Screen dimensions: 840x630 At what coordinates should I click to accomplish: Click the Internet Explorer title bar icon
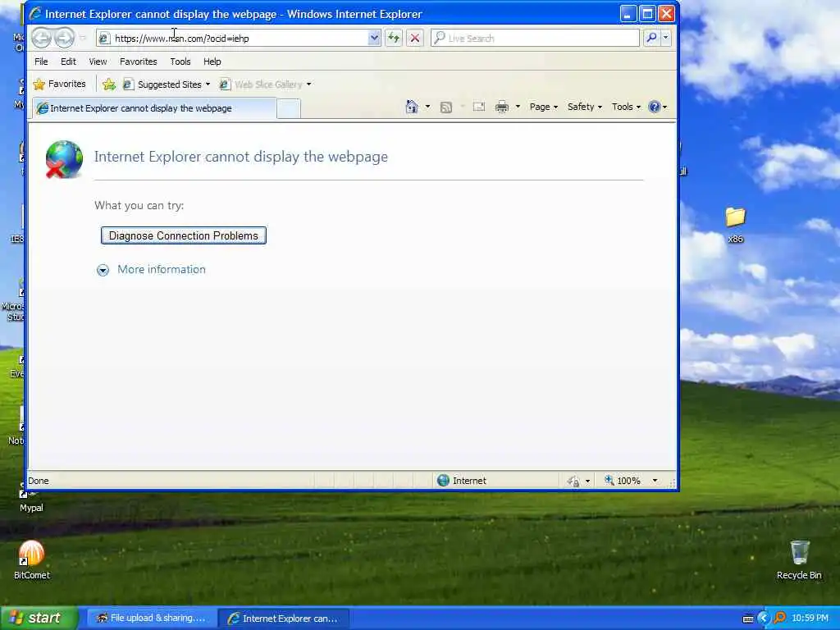[35, 13]
